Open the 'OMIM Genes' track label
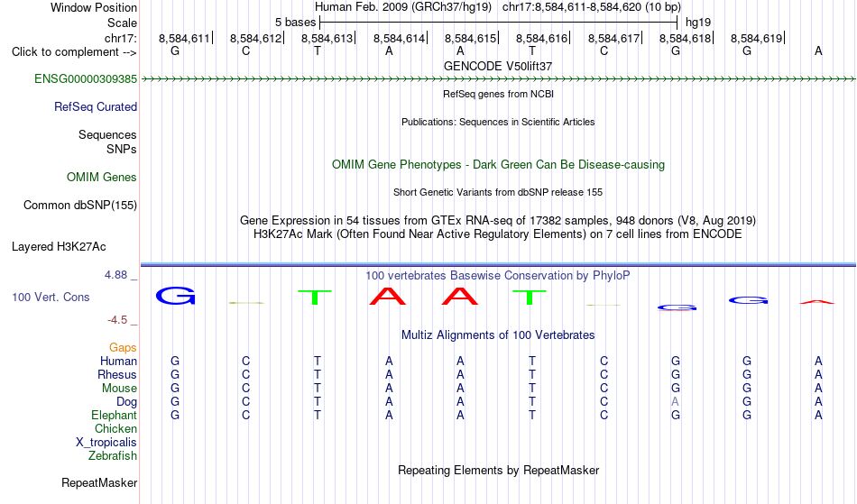This screenshot has width=857, height=504. coord(102,178)
